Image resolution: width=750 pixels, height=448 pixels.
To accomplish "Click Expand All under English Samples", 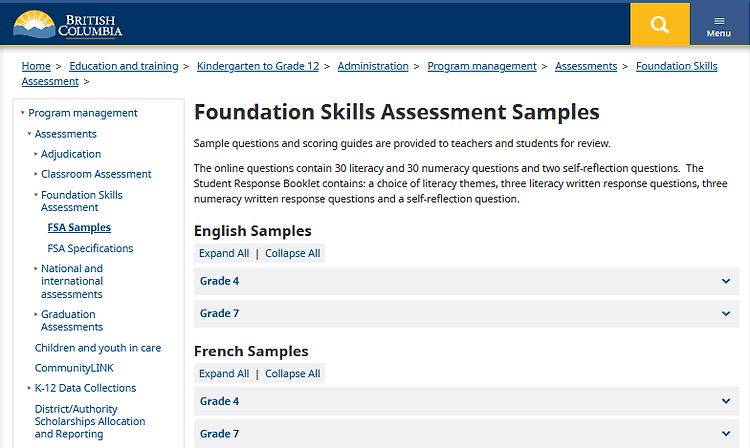I will click(x=224, y=253).
